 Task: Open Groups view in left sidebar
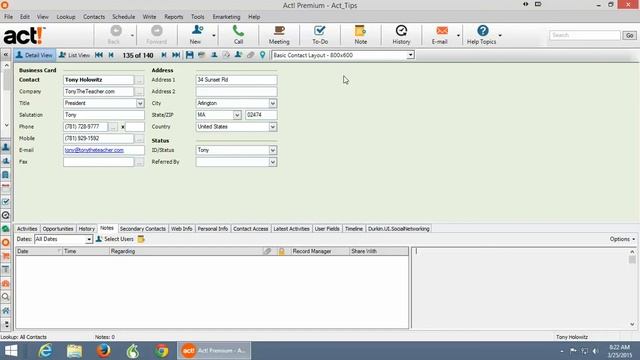pyautogui.click(x=6, y=161)
